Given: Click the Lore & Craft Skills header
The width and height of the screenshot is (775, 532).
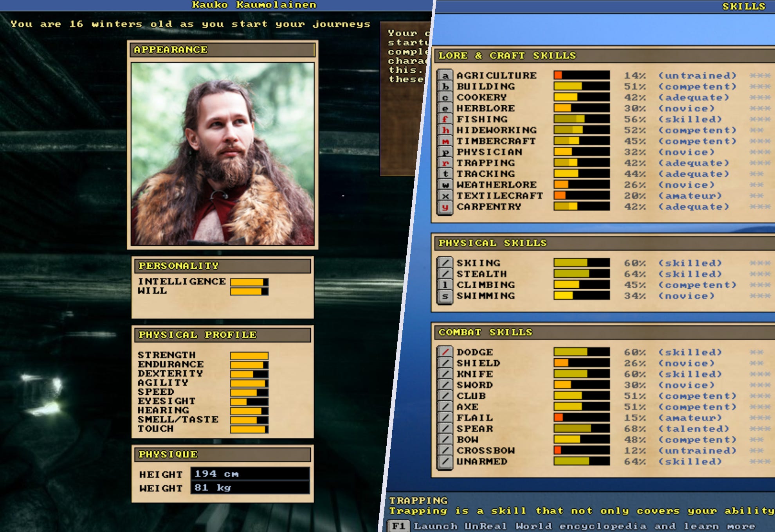Looking at the screenshot, I should coord(507,56).
